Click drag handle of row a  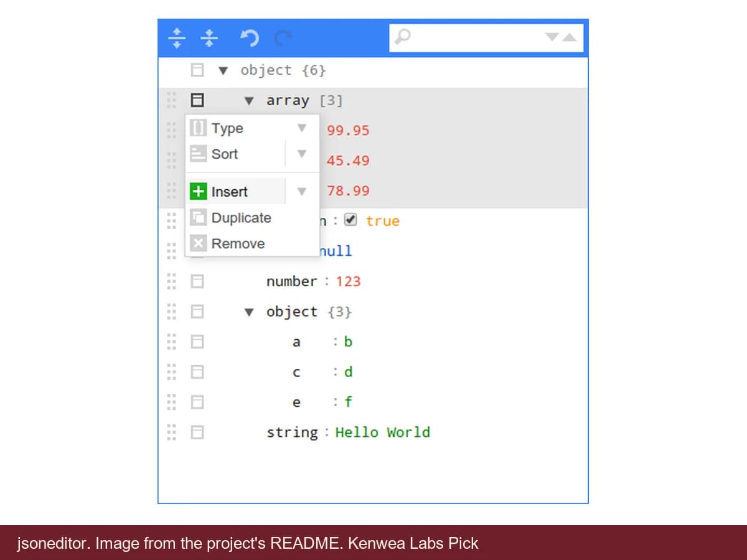click(172, 342)
